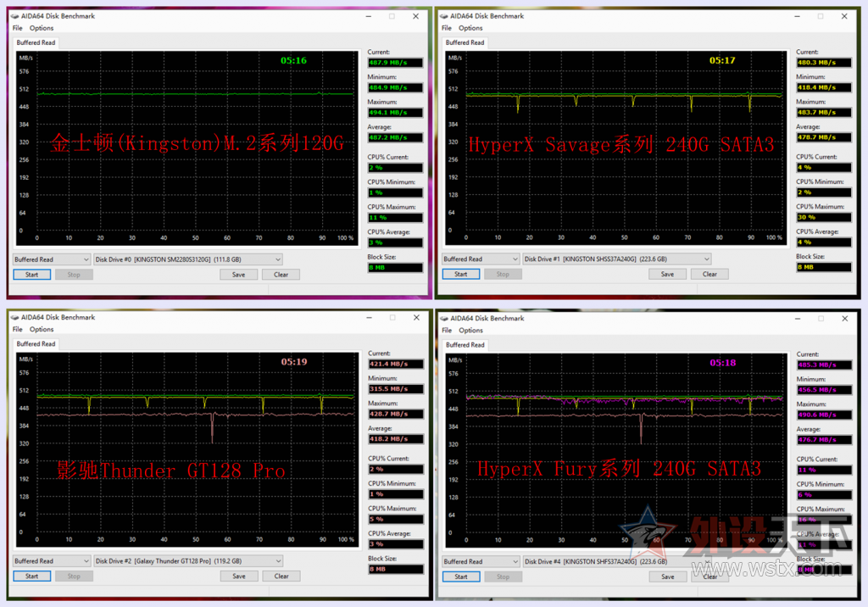868x607 pixels.
Task: Save results in SHFS37A240G window
Action: pyautogui.click(x=668, y=576)
